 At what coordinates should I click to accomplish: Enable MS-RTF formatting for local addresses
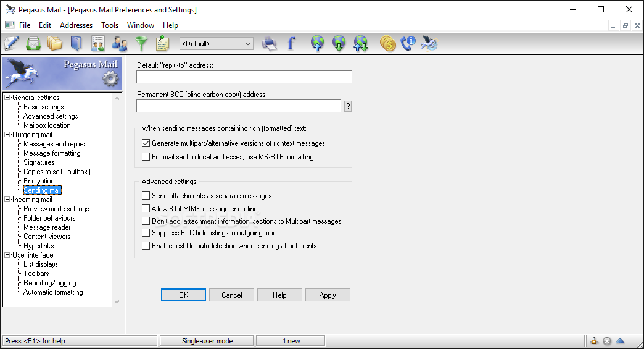point(146,157)
